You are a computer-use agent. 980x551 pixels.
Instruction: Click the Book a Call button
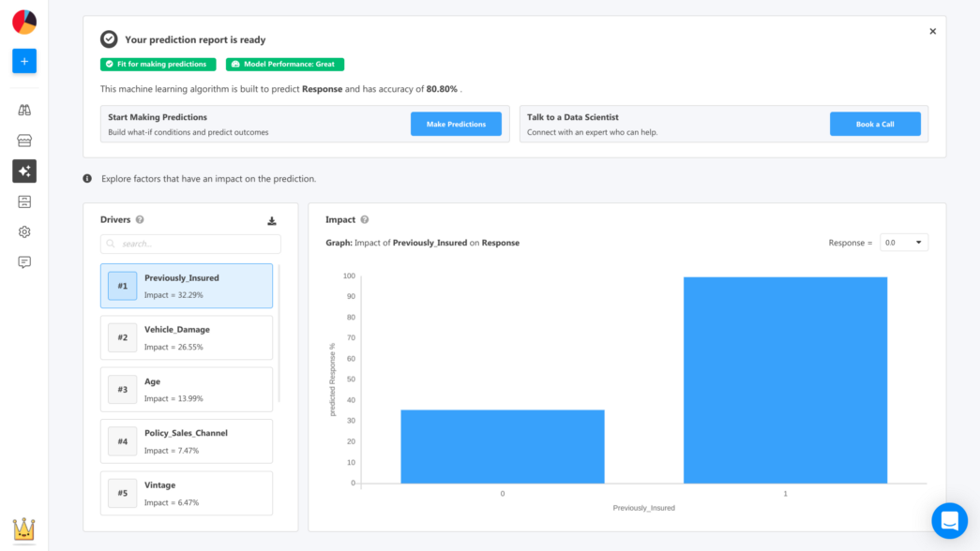pyautogui.click(x=875, y=124)
